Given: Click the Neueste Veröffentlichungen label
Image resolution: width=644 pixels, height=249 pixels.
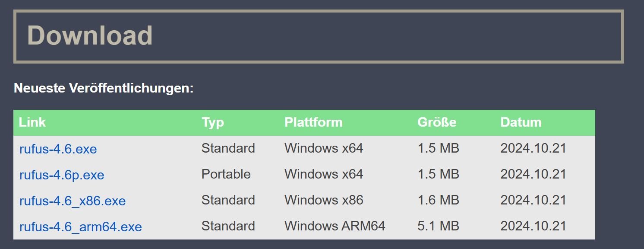Looking at the screenshot, I should [104, 89].
